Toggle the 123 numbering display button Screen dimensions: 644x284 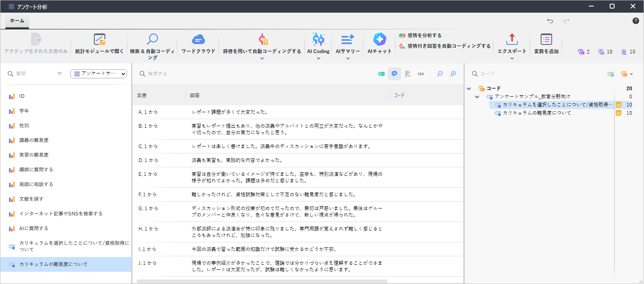(x=421, y=74)
